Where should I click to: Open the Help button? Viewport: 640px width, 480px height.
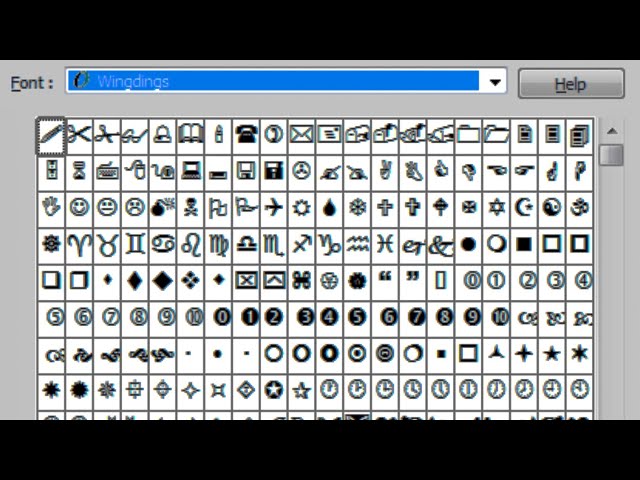click(571, 84)
